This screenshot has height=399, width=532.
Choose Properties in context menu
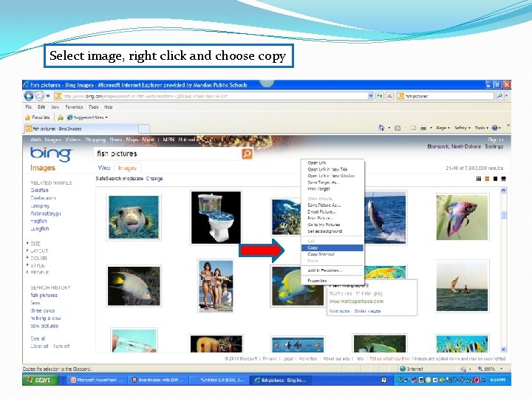332,281
